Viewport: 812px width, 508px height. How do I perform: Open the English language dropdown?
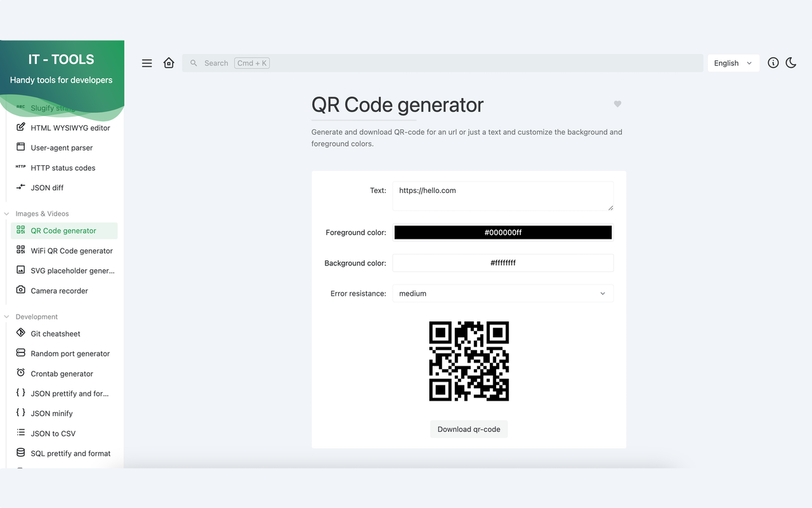click(x=733, y=63)
